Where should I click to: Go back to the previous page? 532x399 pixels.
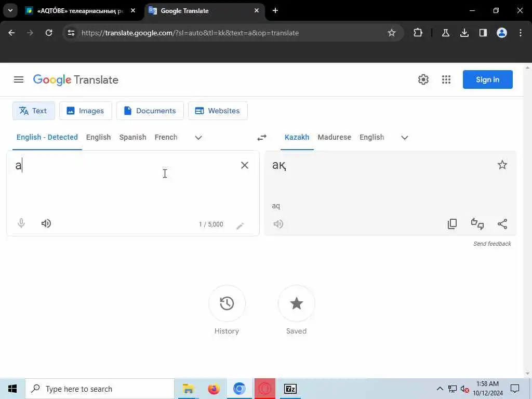pos(11,33)
